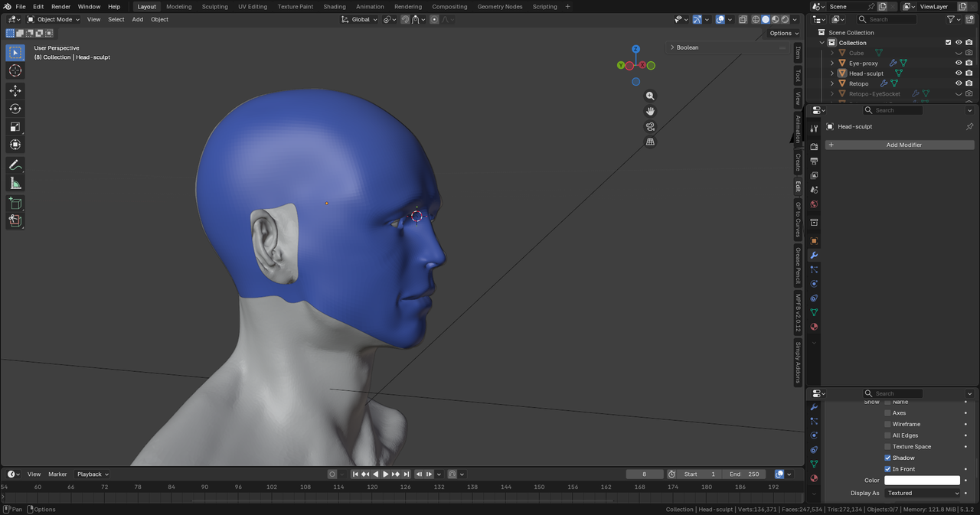Open Global transform orientation dropdown
Viewport: 980px width, 515px height.
click(x=360, y=19)
